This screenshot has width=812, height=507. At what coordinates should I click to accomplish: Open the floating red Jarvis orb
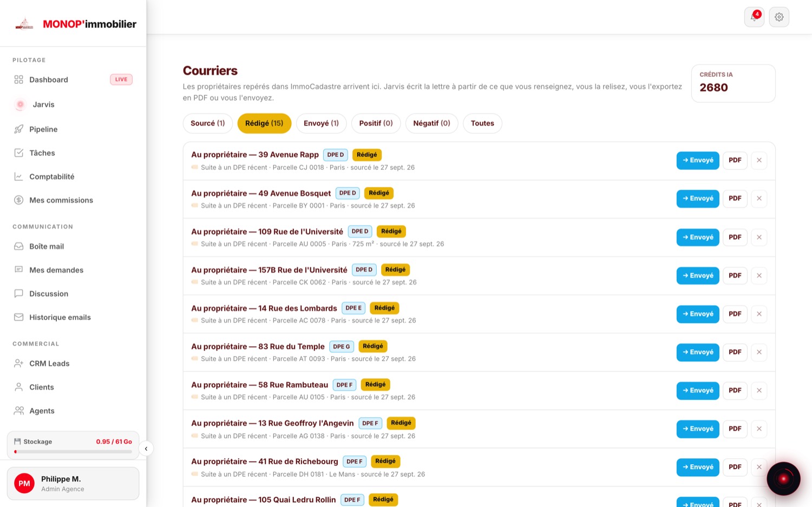[x=783, y=478]
